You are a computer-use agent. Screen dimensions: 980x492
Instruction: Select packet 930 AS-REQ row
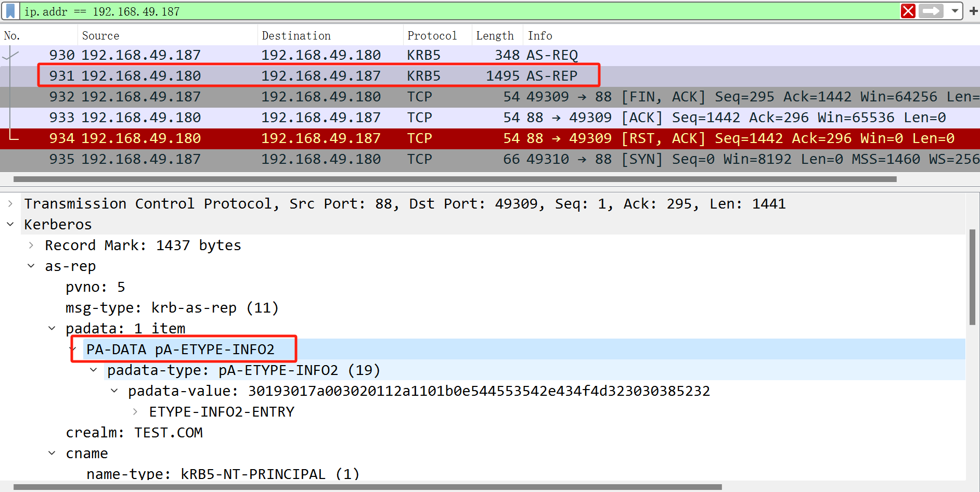pyautogui.click(x=312, y=55)
